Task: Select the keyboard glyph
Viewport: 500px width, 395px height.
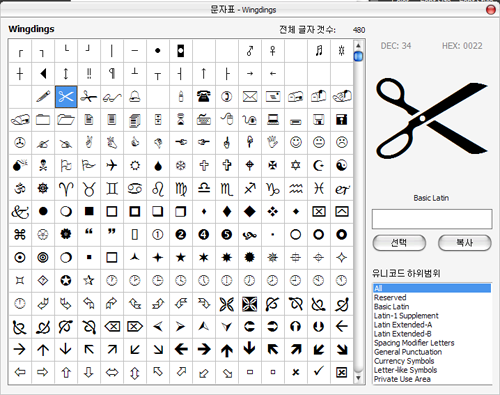Action: point(204,120)
